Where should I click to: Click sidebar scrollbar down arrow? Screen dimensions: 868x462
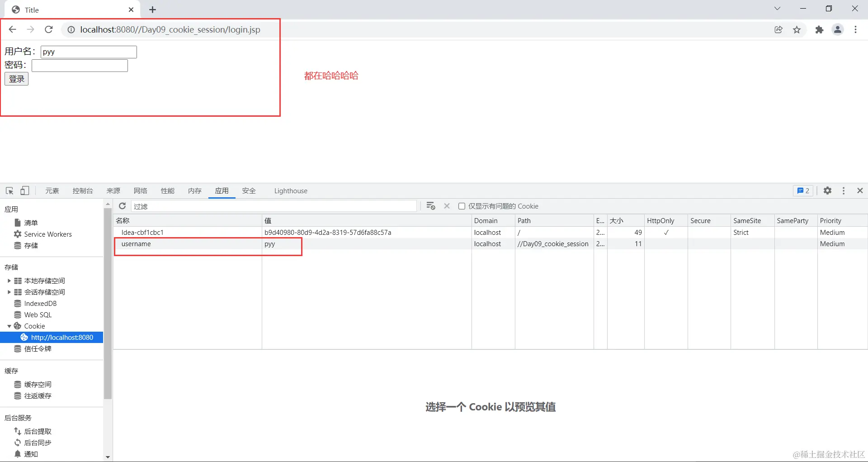coord(108,457)
